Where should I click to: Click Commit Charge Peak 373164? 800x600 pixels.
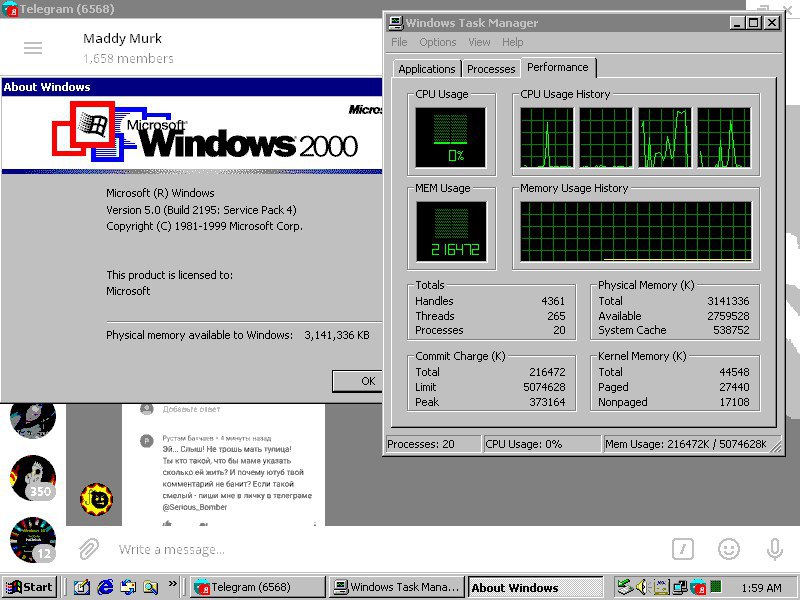(547, 402)
